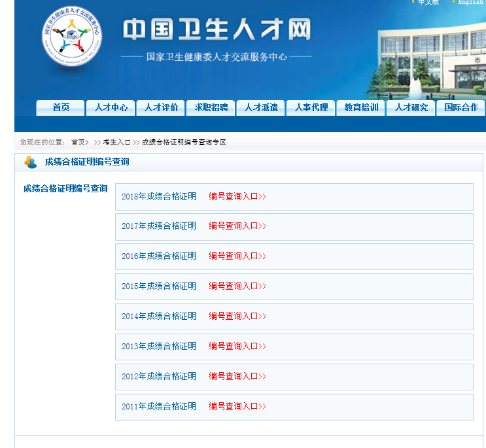Click the building photo in the banner
Screen dimensions: 486x448
426,60
